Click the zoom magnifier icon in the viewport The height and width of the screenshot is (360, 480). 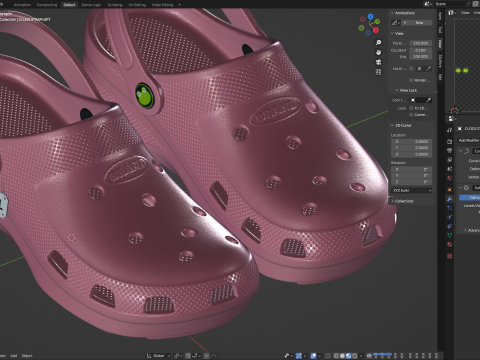coord(378,43)
